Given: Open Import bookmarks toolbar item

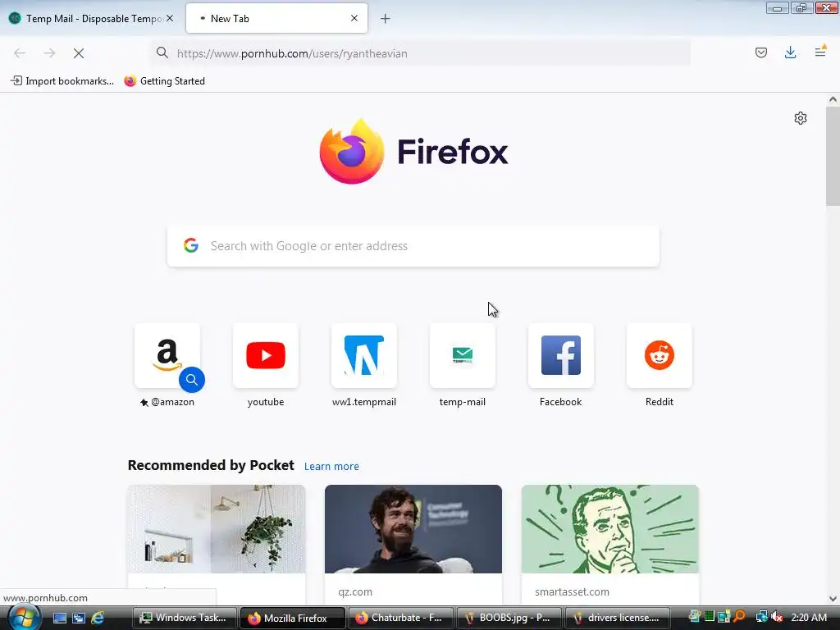Looking at the screenshot, I should coord(62,81).
